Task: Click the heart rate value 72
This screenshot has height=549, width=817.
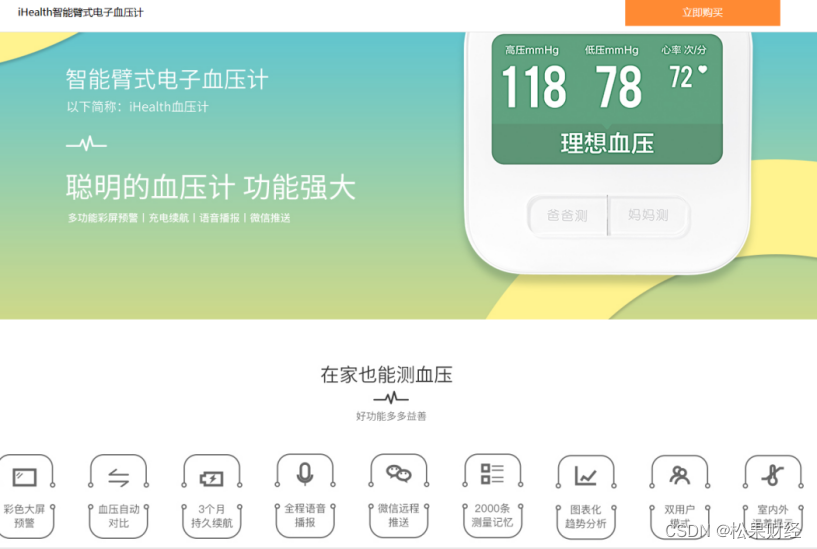Action: click(x=681, y=77)
